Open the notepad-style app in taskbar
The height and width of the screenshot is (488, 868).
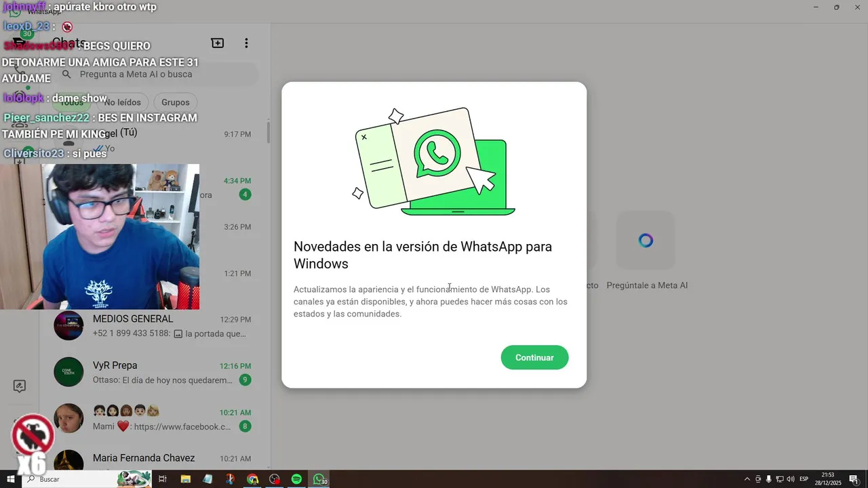coord(208,479)
